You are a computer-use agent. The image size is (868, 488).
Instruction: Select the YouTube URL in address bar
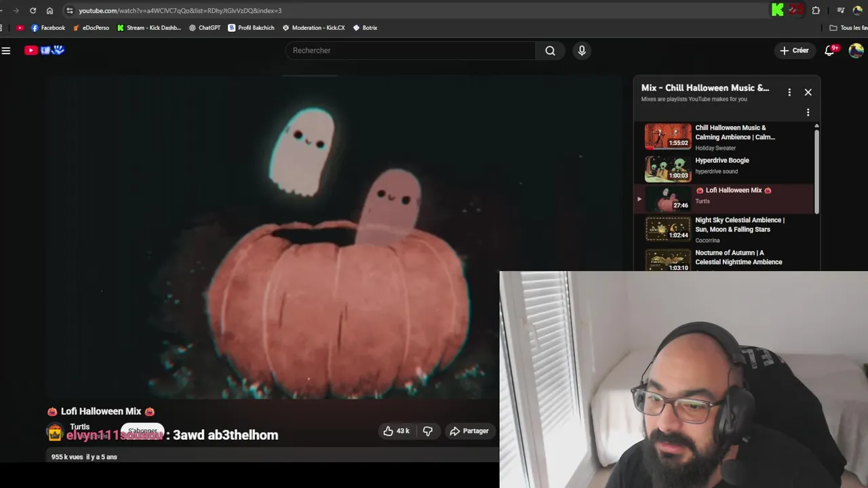180,10
